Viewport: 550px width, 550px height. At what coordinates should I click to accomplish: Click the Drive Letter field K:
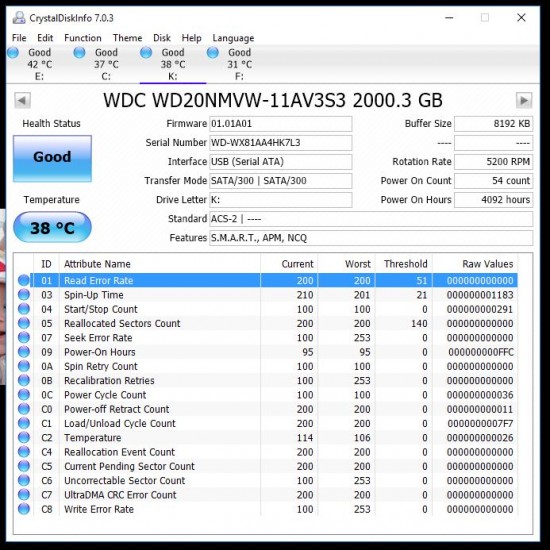coord(281,200)
